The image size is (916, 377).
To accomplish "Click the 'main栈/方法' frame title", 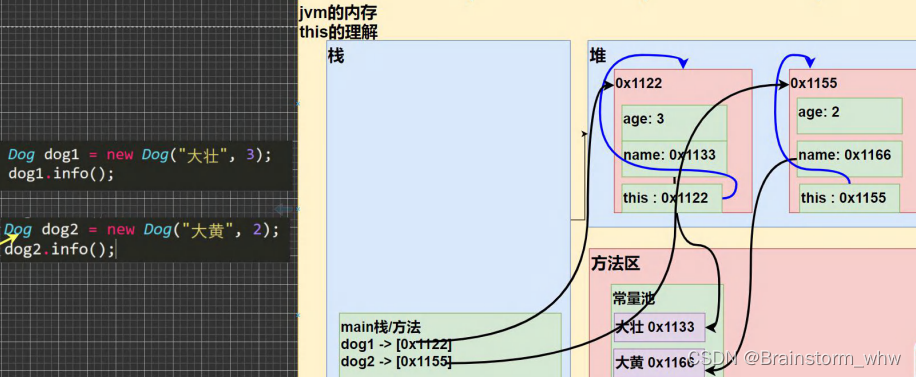I will coord(381,327).
